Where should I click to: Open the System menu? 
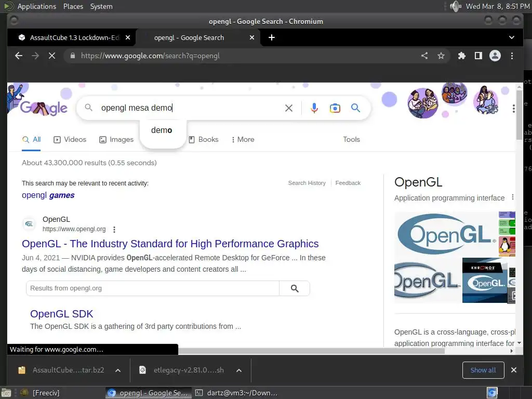(x=101, y=6)
